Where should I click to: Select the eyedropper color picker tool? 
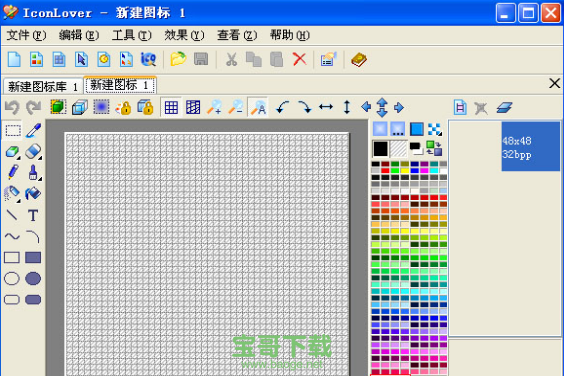click(x=33, y=130)
